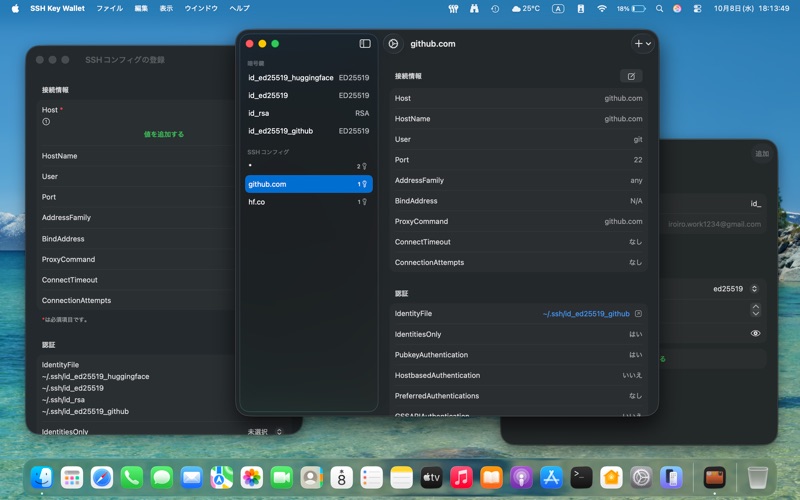Click the battery 18% indicator
The width and height of the screenshot is (800, 500).
point(631,8)
